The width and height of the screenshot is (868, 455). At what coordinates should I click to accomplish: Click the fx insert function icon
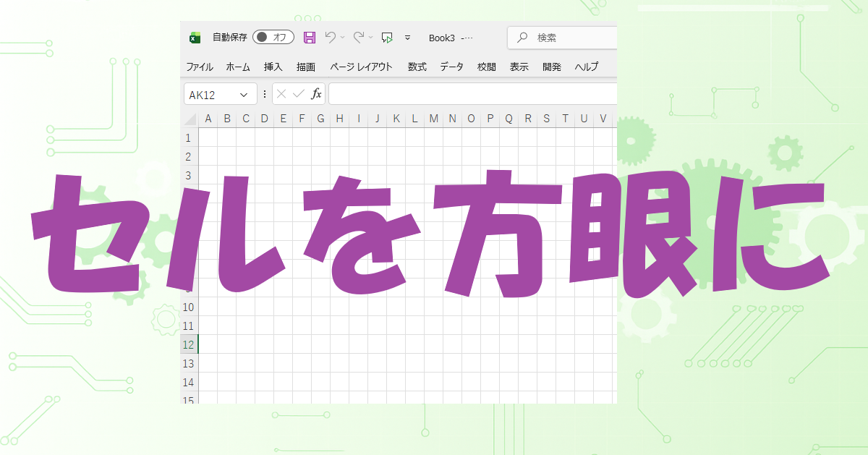316,94
